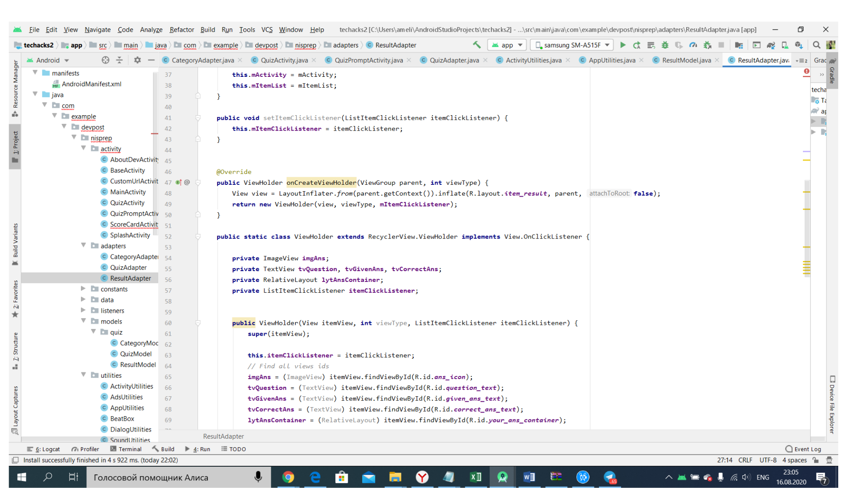The image size is (868, 488).
Task: Open the Refactor menu
Action: (181, 29)
